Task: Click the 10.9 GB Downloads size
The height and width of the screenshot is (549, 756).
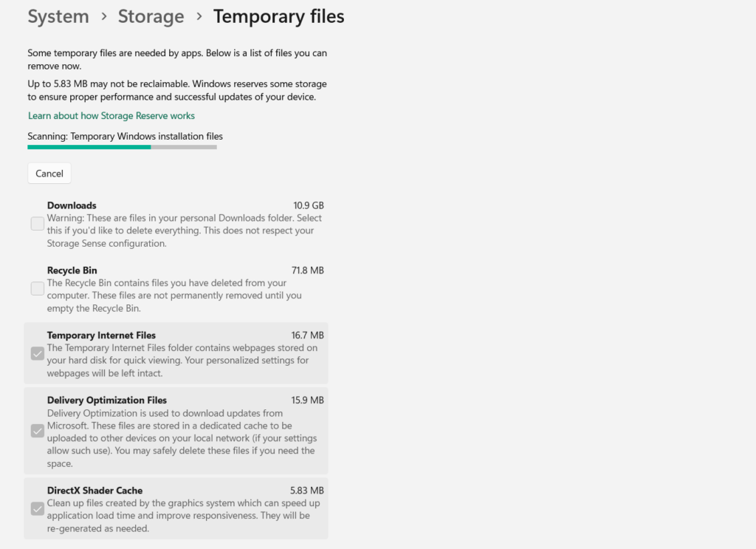Action: click(308, 205)
